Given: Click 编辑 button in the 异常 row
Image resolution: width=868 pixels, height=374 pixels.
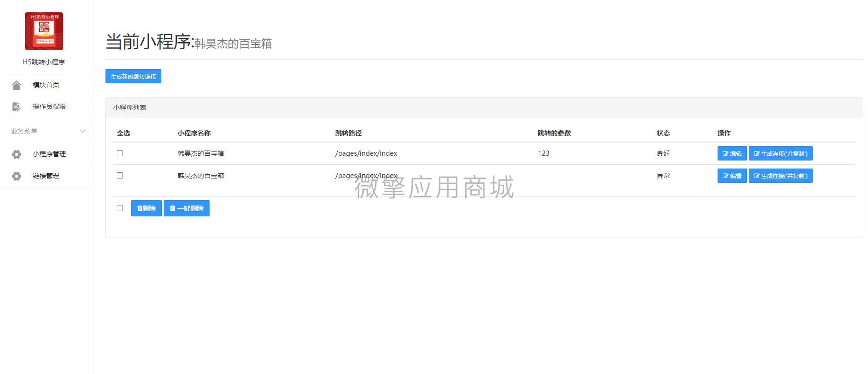Looking at the screenshot, I should point(732,176).
